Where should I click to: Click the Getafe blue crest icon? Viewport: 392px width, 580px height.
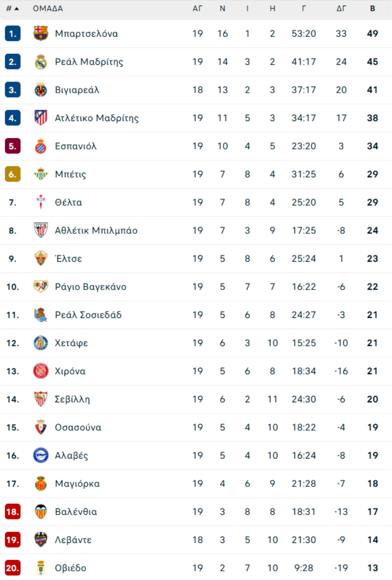(41, 343)
